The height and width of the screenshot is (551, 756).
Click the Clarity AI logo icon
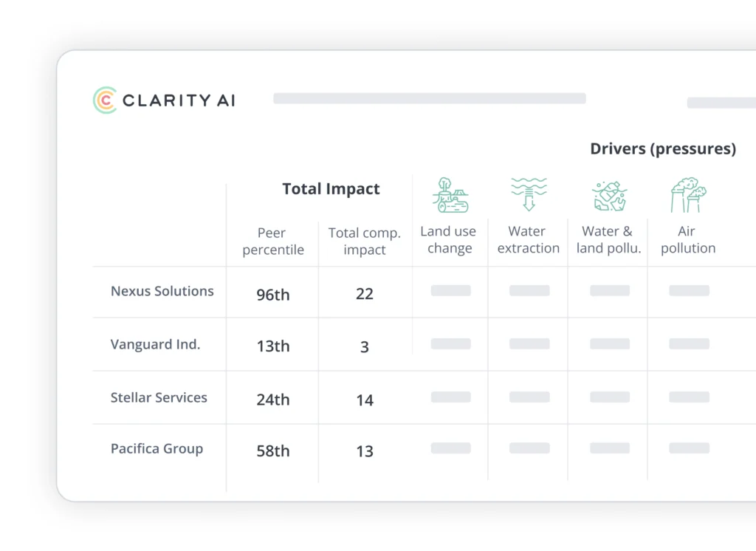tap(105, 100)
